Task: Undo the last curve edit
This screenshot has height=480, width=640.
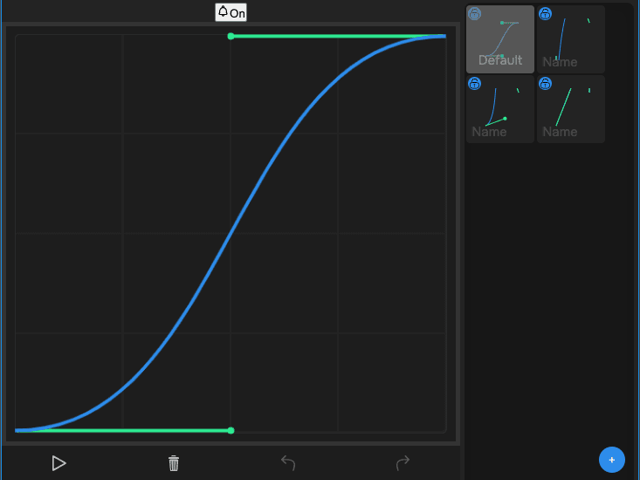Action: tap(288, 462)
